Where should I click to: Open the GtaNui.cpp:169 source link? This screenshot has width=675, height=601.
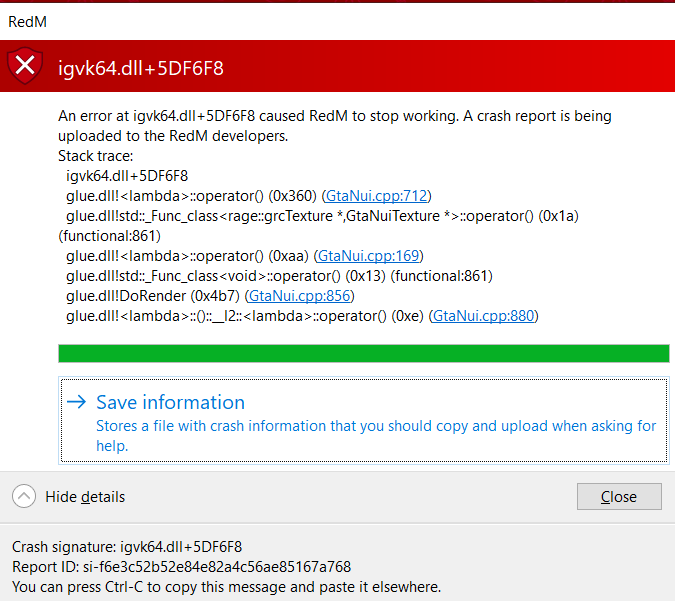(x=368, y=256)
